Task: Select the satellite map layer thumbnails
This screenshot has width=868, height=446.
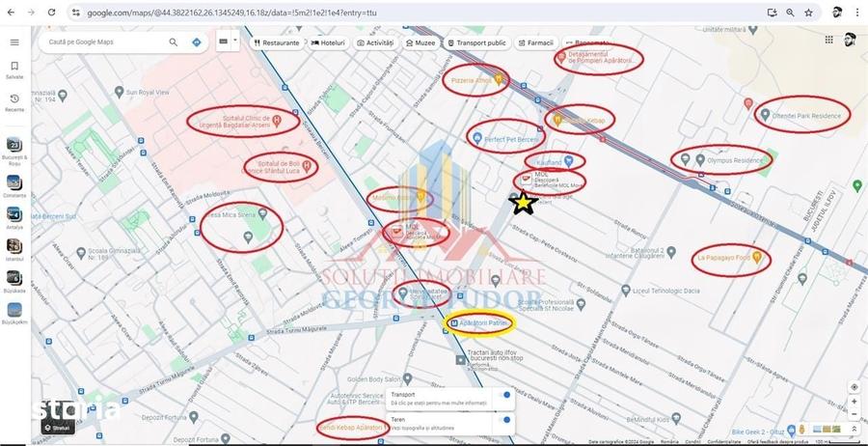Action: 827,429
